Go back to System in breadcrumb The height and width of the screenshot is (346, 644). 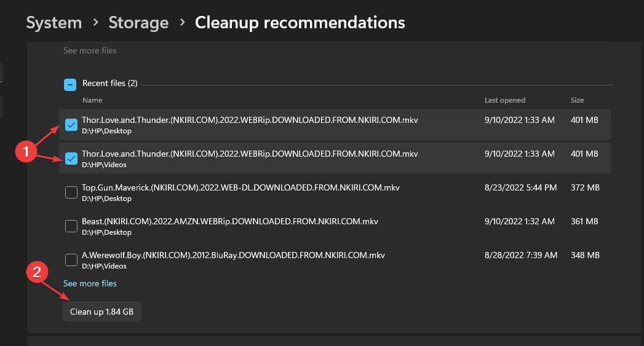(54, 23)
